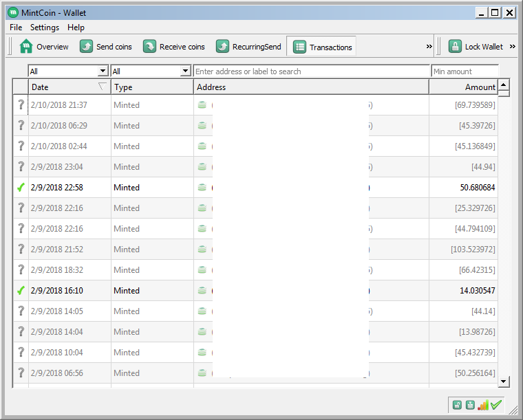523x420 pixels.
Task: Select date cell 2/9/2018 14:04
Action: click(x=56, y=332)
